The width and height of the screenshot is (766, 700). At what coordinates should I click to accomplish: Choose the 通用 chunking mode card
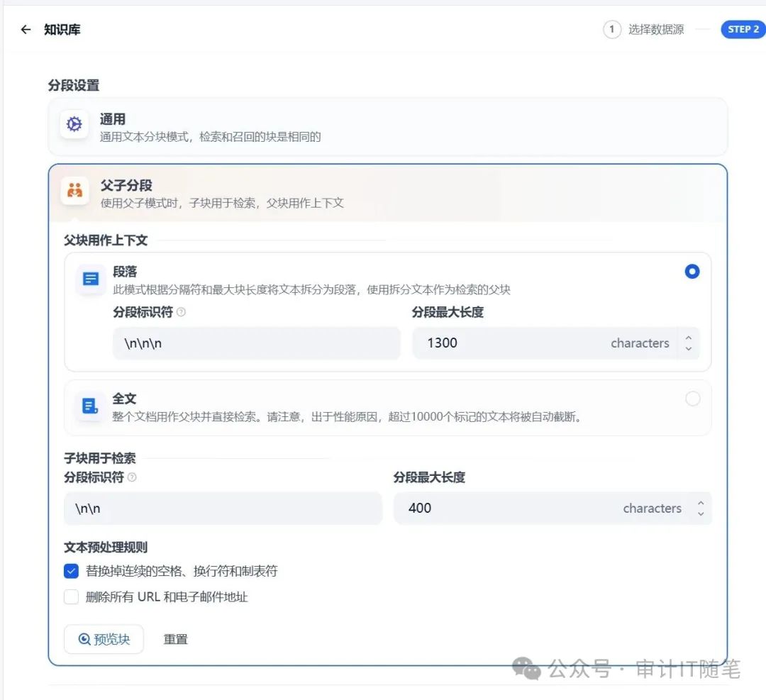[x=387, y=127]
